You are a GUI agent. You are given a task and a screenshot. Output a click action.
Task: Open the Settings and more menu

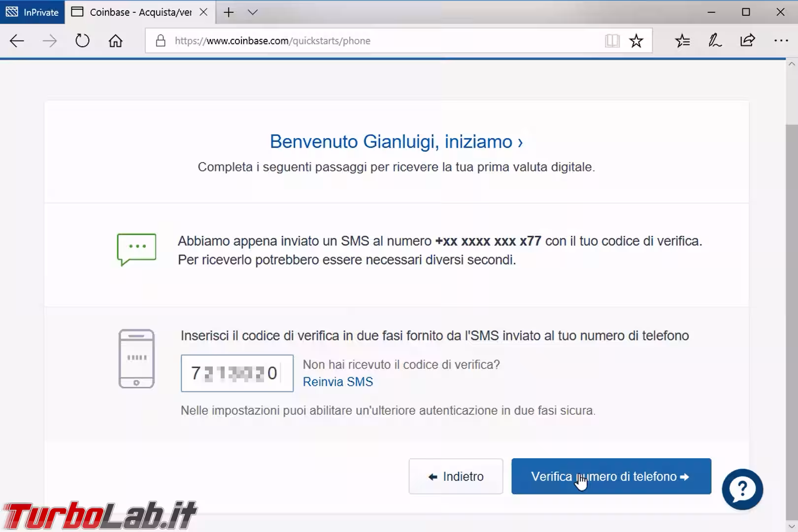click(x=781, y=41)
